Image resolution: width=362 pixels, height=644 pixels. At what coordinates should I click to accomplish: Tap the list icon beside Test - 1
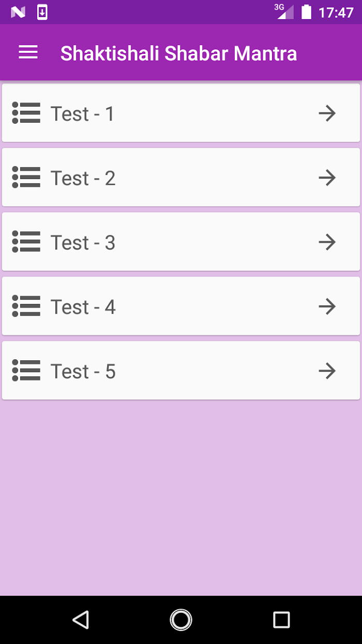pyautogui.click(x=26, y=113)
